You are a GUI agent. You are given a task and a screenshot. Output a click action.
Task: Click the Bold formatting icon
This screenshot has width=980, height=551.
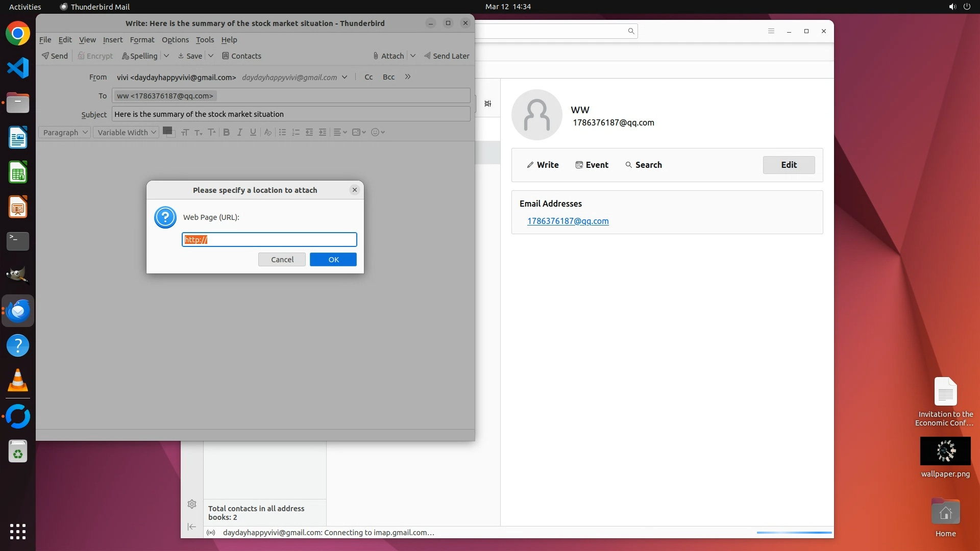(226, 133)
